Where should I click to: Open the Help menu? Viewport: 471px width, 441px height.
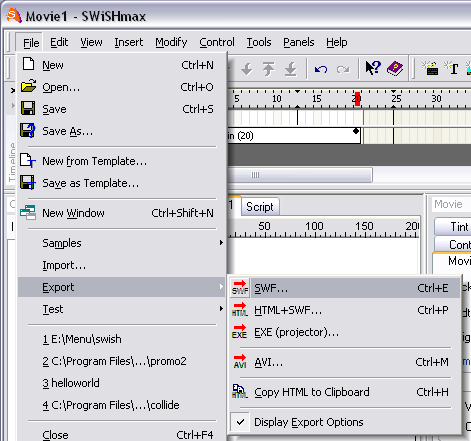click(x=337, y=42)
